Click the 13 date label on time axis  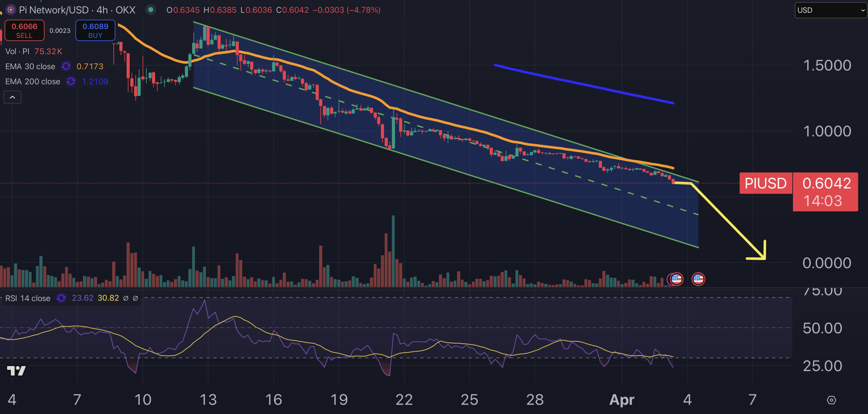tap(208, 400)
